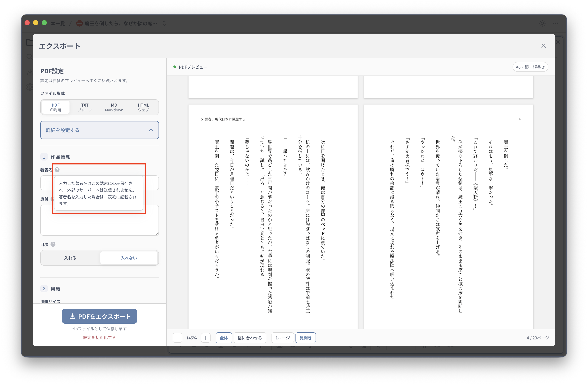Click the 奥付 text area
588x385 pixels.
[x=100, y=220]
